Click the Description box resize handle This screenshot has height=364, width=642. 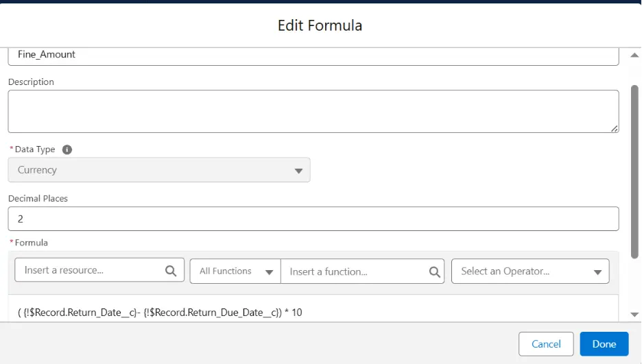(x=615, y=128)
